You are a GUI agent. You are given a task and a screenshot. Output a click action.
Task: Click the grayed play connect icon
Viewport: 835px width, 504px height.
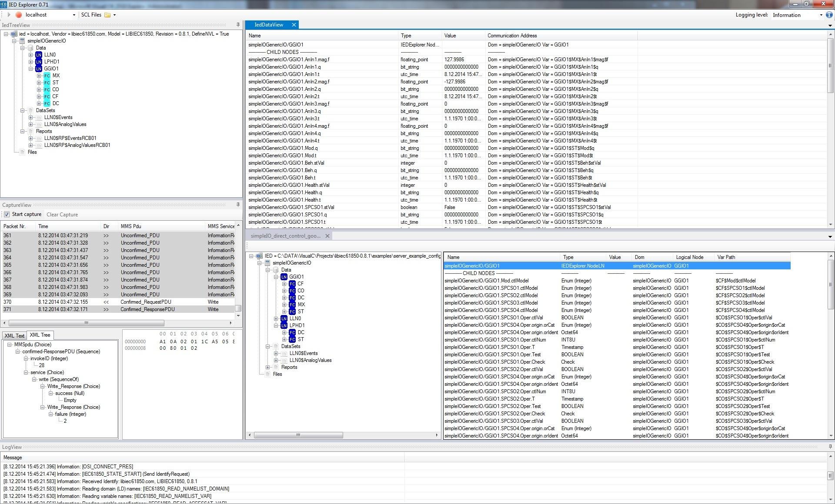pos(9,15)
